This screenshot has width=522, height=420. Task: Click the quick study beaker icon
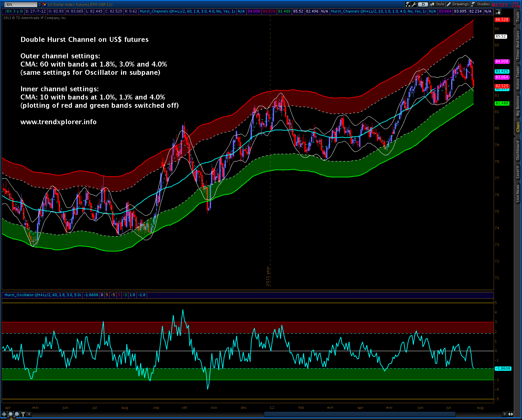coord(408,4)
